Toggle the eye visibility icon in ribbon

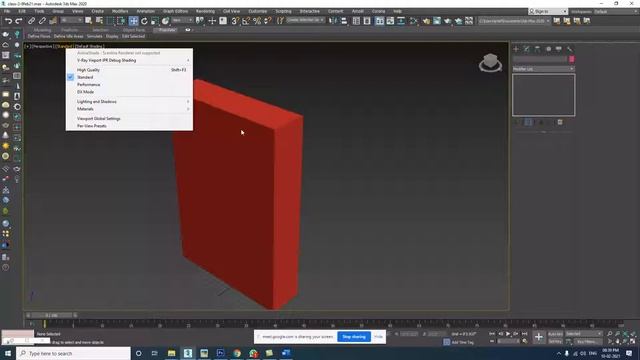coord(187,30)
